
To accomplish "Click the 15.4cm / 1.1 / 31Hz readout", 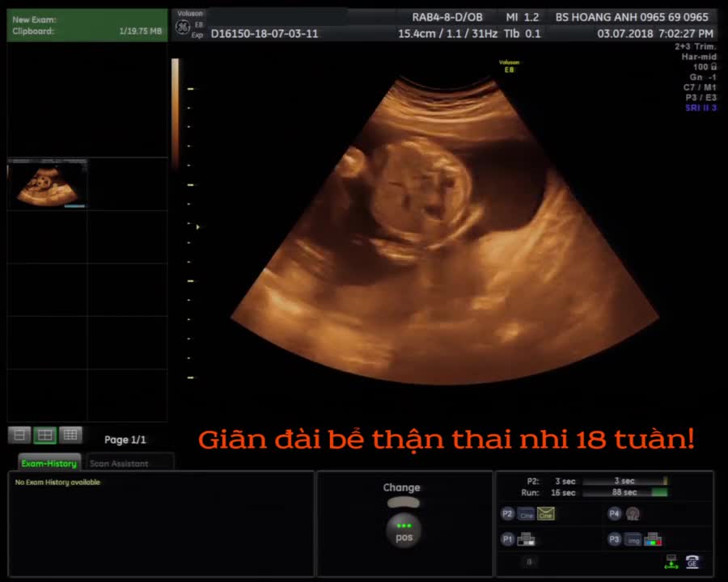I will [x=447, y=33].
